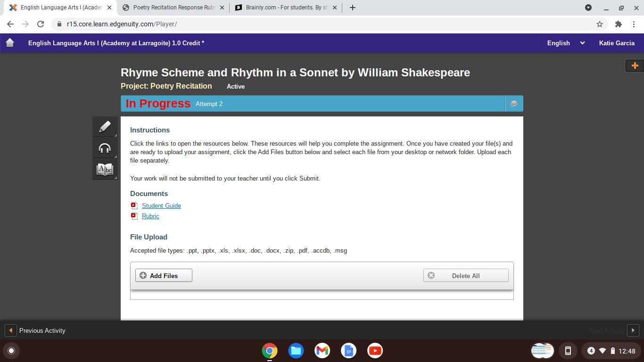
Task: Click the Edgenuity home icon
Action: point(10,43)
